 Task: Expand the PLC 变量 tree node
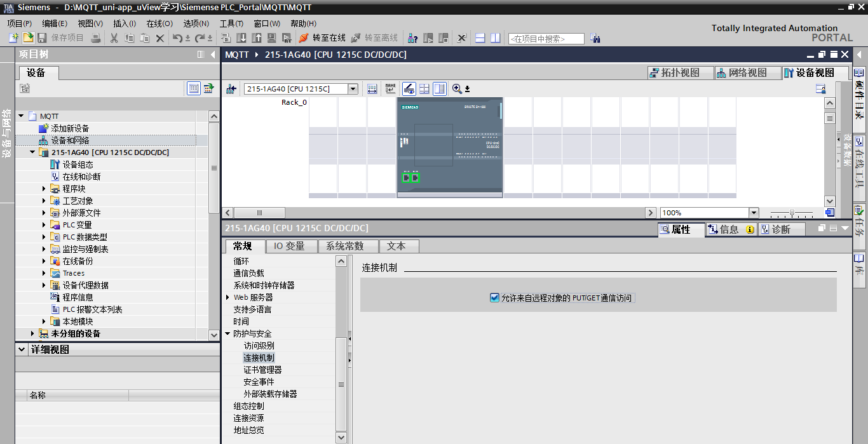click(44, 225)
